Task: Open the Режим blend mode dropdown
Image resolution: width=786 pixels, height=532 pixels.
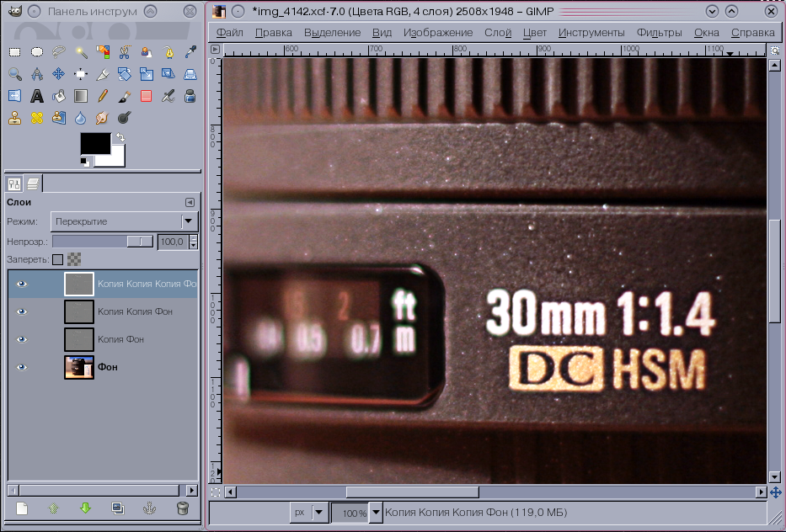Action: (124, 221)
